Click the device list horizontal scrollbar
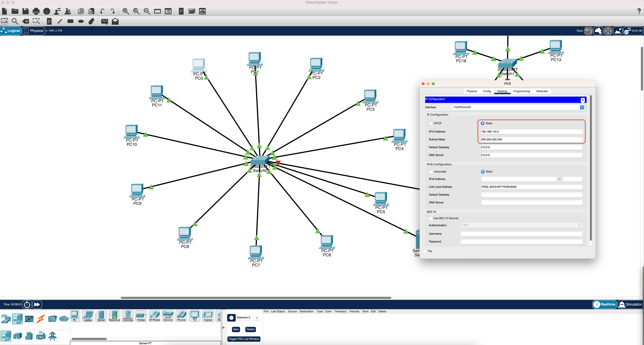This screenshot has height=345, width=644. [89, 339]
